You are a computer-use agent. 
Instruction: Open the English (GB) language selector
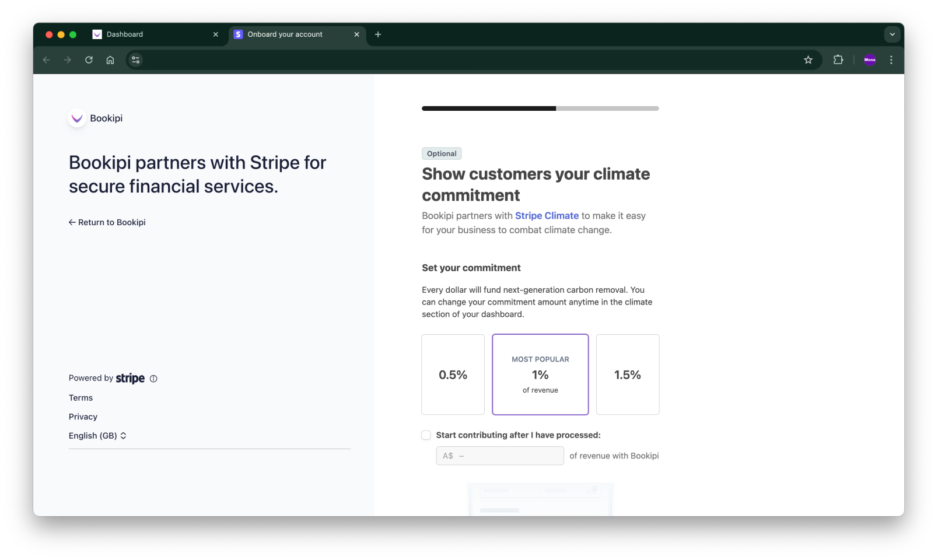pyautogui.click(x=97, y=435)
